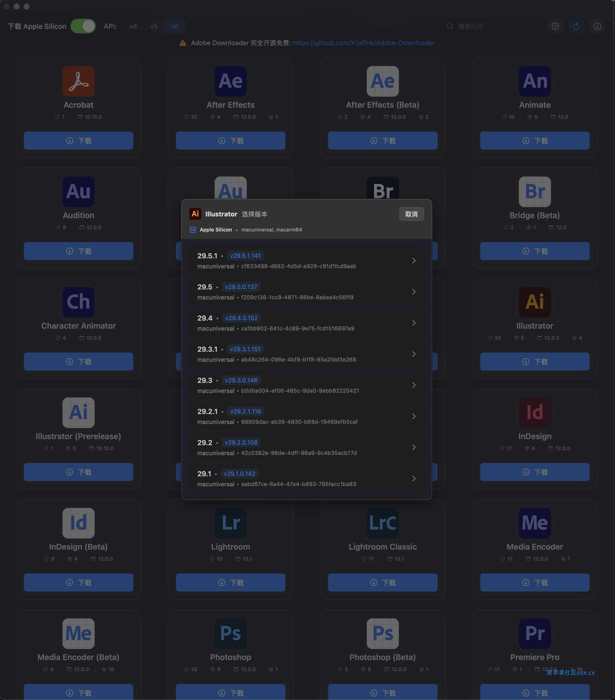Click the InDesign (Beta) app icon

(78, 523)
